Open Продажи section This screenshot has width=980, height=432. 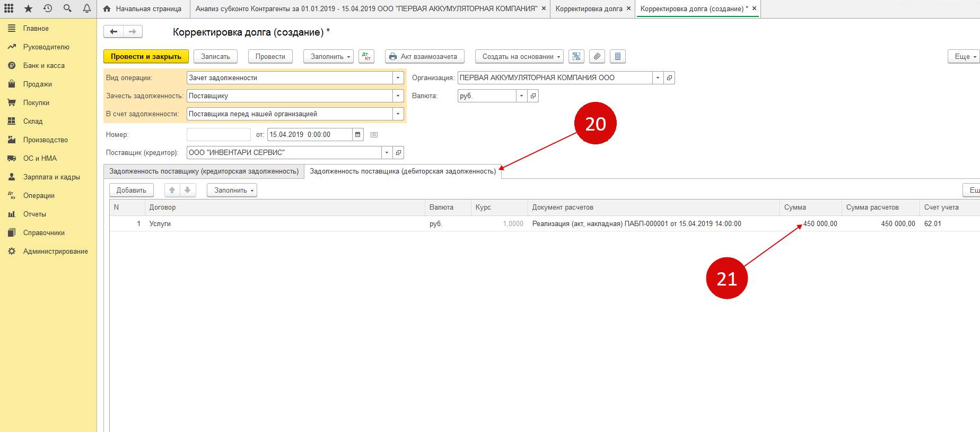48,84
